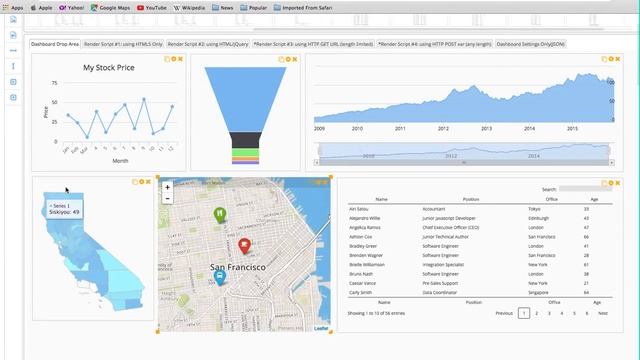Remove the funnel chart widget
The width and height of the screenshot is (640, 360).
point(295,60)
